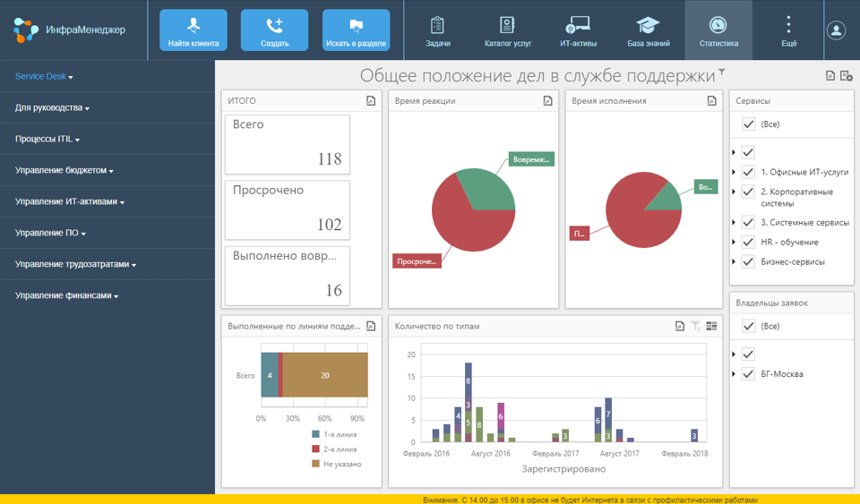
Task: Export the ИТОГО panel
Action: coord(371,101)
